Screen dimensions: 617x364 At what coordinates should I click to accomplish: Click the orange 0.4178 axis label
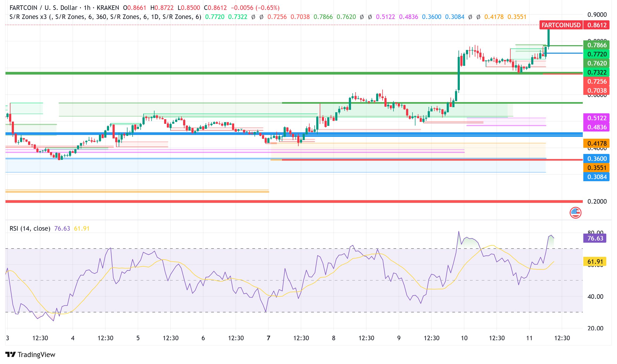pyautogui.click(x=597, y=143)
